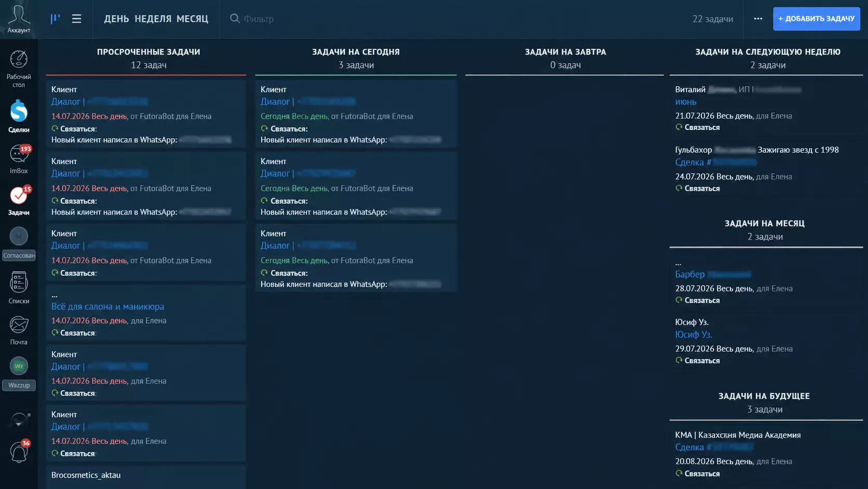Click Связаться icon on 24.07.2026 task
868x489 pixels.
pos(679,188)
